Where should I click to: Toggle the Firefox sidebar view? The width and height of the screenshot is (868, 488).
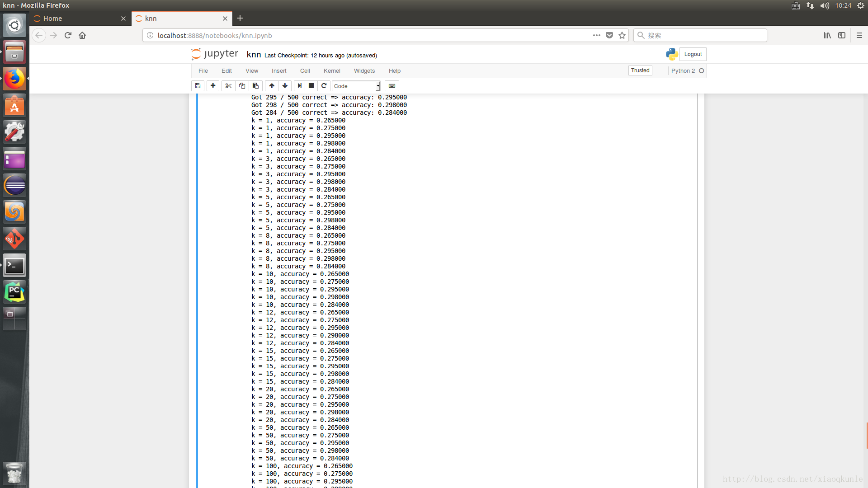point(842,35)
